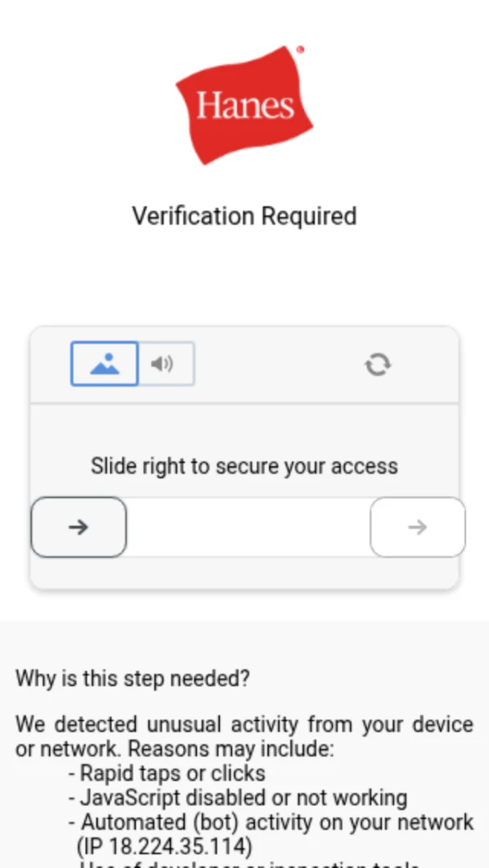This screenshot has height=868, width=489.
Task: Click the red Hanes logo
Action: click(244, 106)
